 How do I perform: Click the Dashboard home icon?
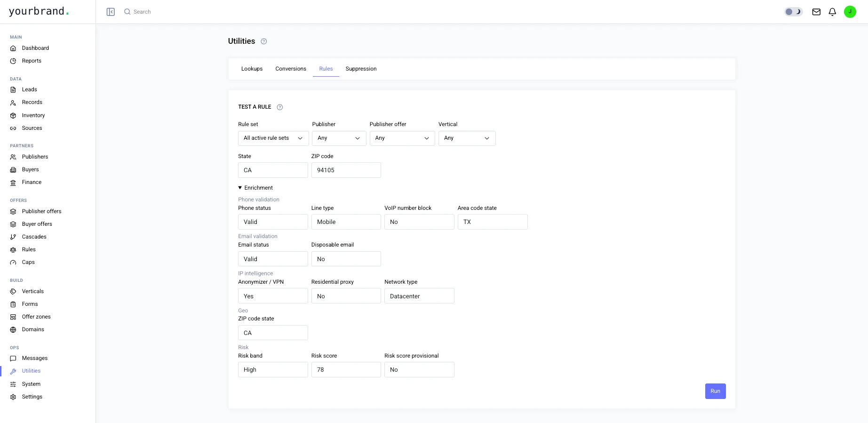(13, 48)
